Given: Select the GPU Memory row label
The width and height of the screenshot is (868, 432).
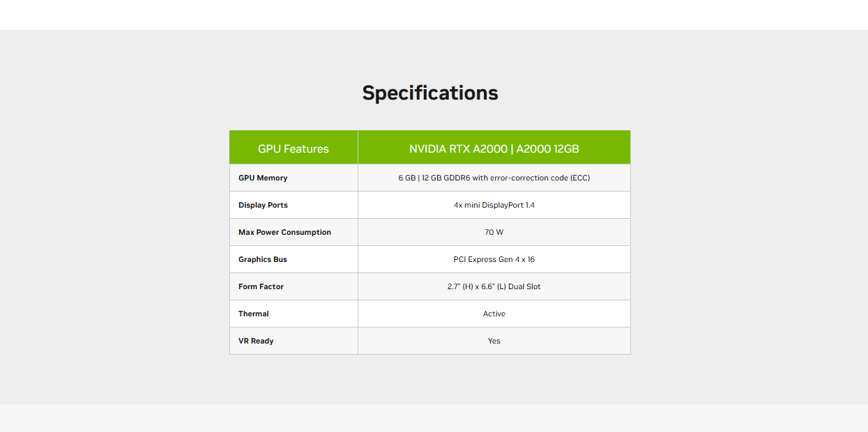Looking at the screenshot, I should pyautogui.click(x=263, y=178).
